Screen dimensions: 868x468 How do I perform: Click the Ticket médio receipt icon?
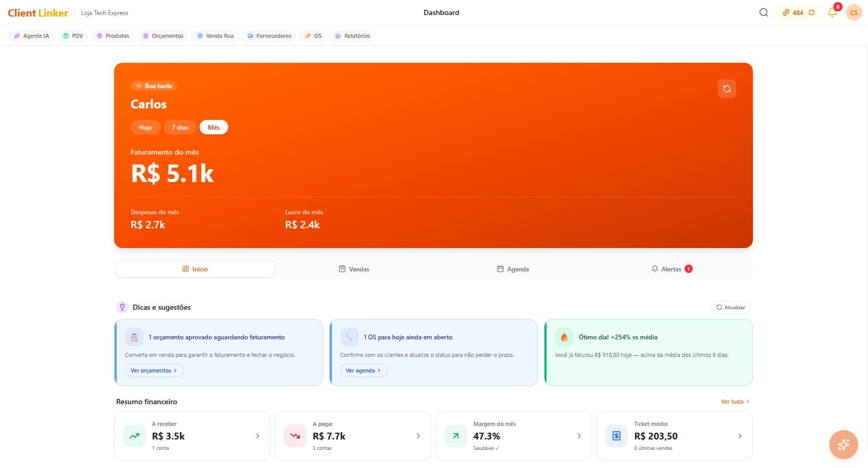point(617,436)
